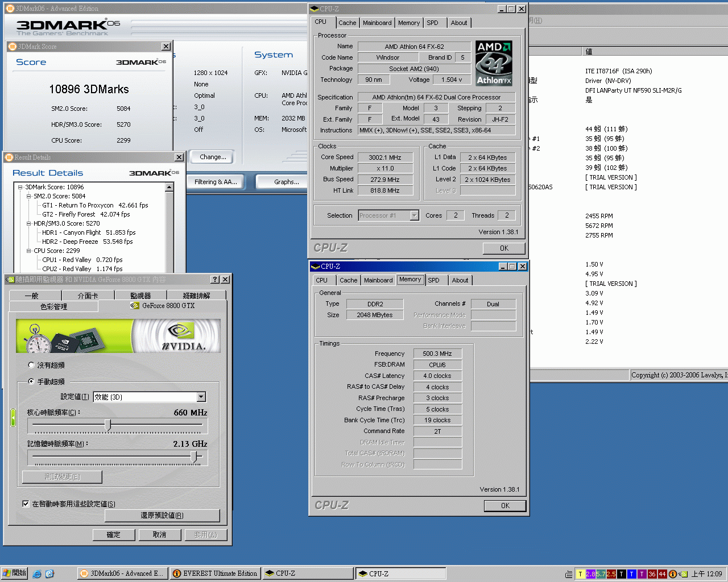Click the teal 5.7 tray icon
This screenshot has height=582, width=728.
(601, 574)
